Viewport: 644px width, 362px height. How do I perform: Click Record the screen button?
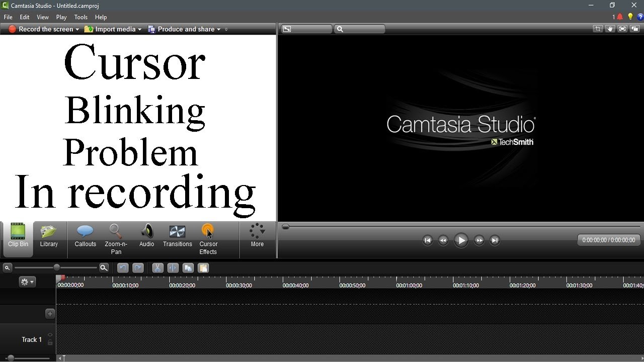click(x=41, y=29)
